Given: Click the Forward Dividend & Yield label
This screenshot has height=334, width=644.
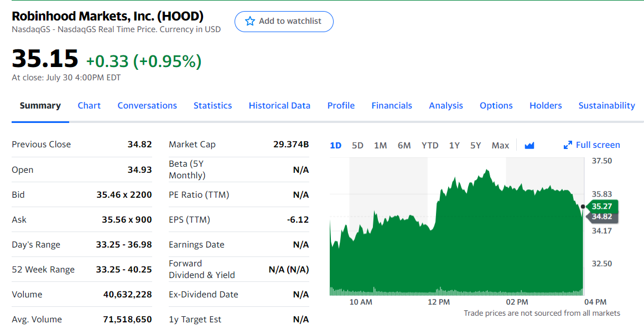Looking at the screenshot, I should click(x=201, y=269).
